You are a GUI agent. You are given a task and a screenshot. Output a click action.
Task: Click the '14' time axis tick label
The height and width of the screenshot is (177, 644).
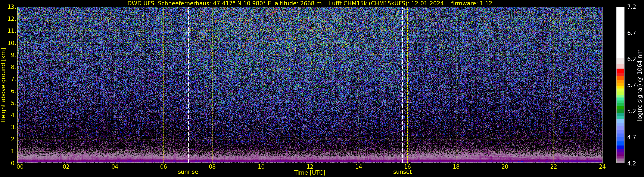click(358, 167)
